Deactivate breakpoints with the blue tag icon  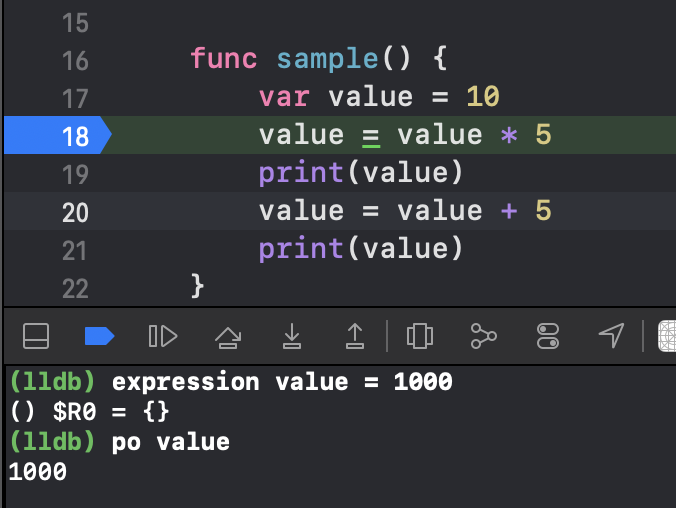tap(99, 336)
